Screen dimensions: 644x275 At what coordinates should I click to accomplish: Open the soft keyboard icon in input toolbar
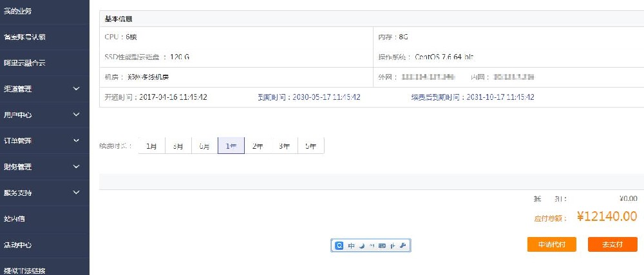click(x=383, y=245)
